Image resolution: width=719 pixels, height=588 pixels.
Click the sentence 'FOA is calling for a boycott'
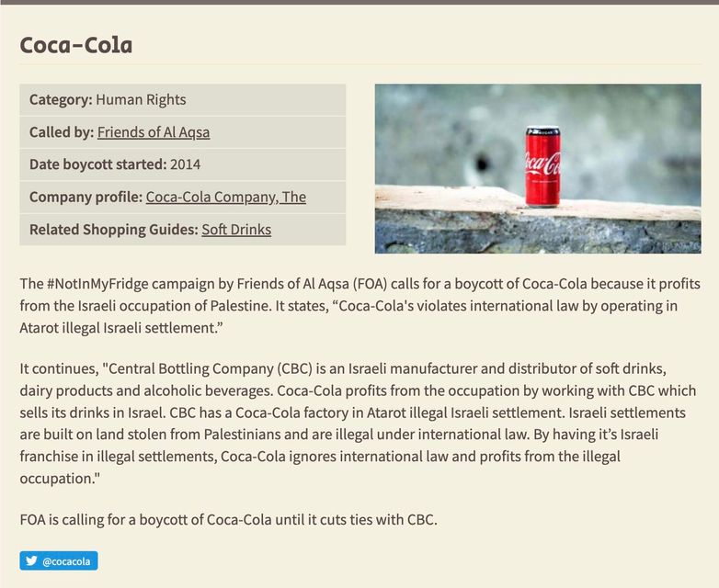228,519
